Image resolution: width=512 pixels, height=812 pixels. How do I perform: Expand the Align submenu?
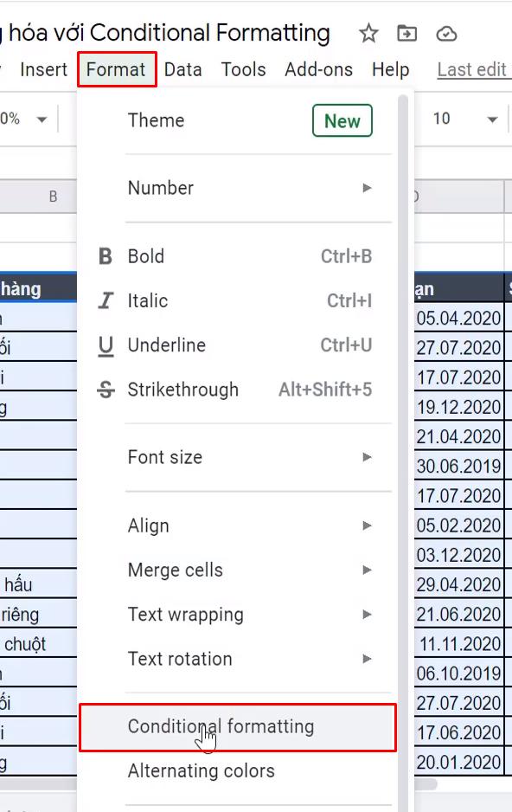pyautogui.click(x=148, y=525)
